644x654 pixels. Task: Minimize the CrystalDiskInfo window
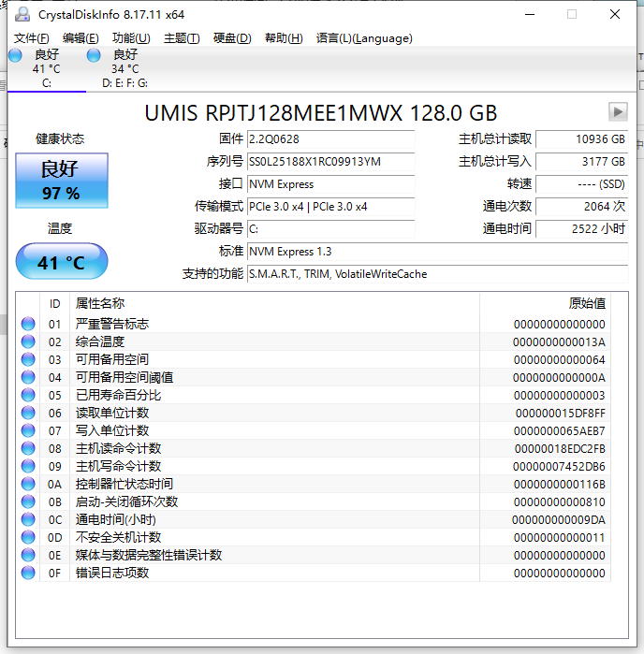(x=530, y=15)
